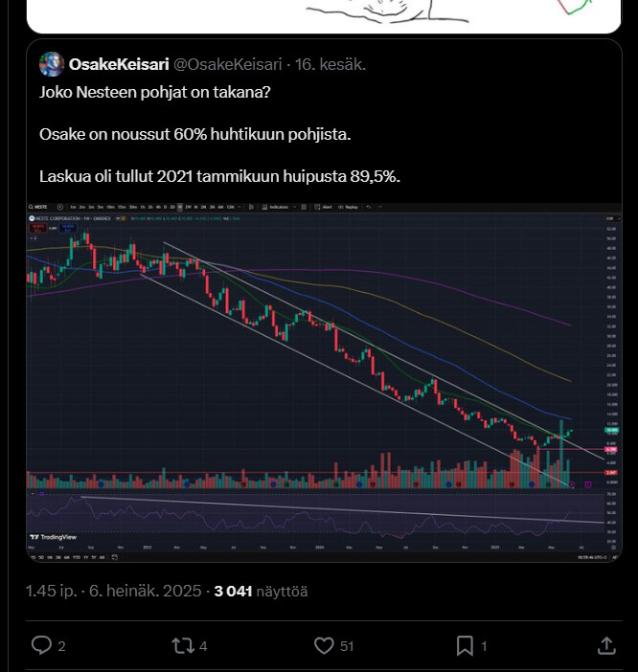Click the NESTE symbol search magnifier

pos(32,207)
